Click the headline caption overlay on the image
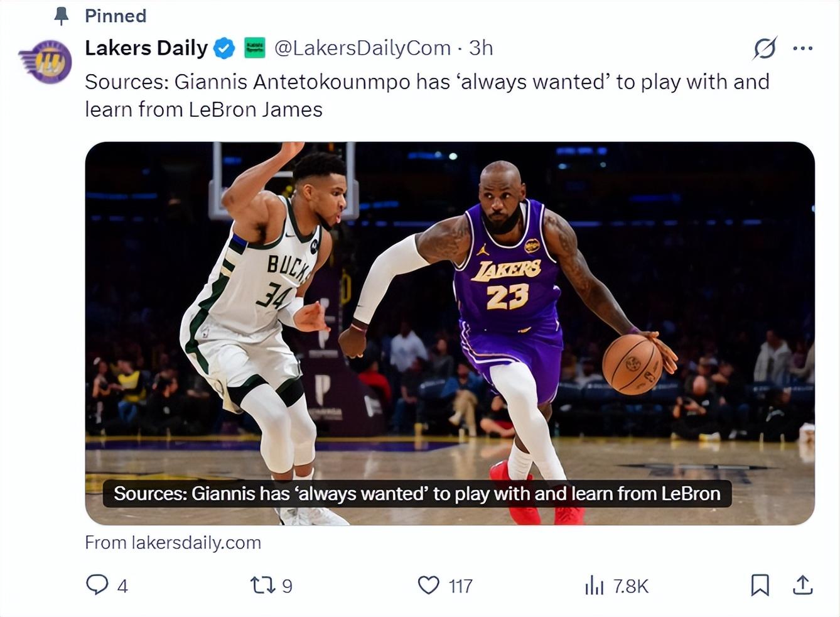 point(417,494)
